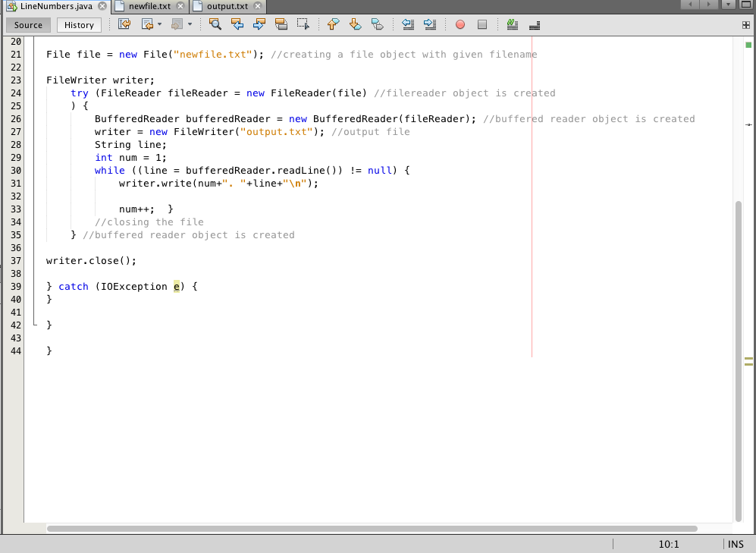This screenshot has height=553, width=756.
Task: Maximize the editor window icon
Action: 746,5
